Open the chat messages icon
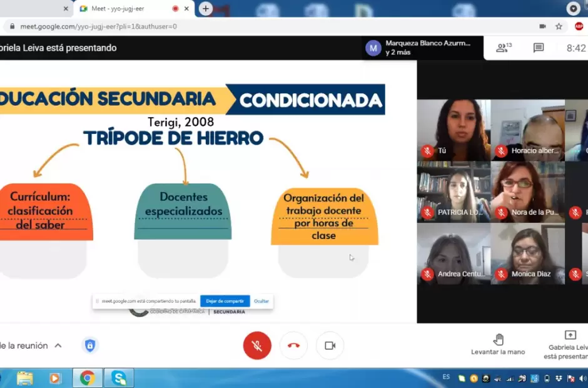Viewport: 588px width, 388px height. click(x=538, y=48)
